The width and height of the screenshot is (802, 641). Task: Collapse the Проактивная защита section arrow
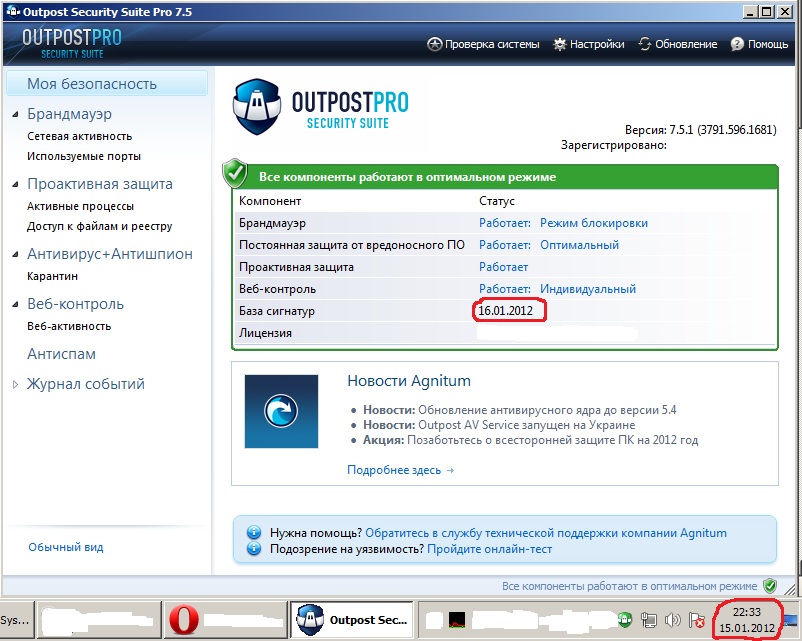click(x=15, y=184)
